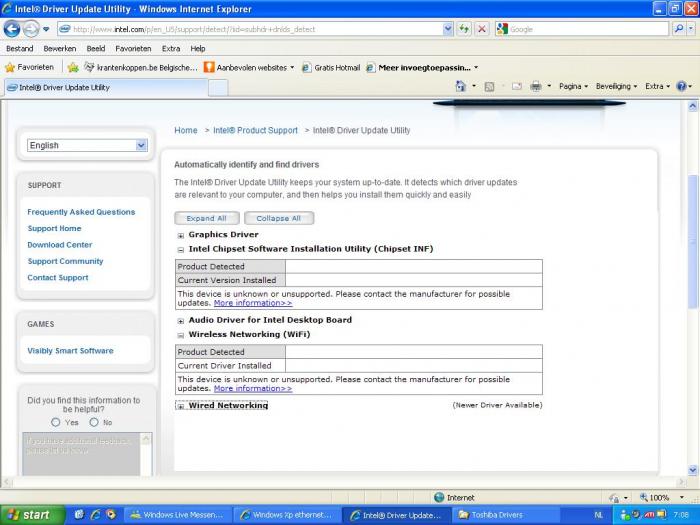The height and width of the screenshot is (525, 700).
Task: Open the English language dropdown
Action: tap(88, 145)
